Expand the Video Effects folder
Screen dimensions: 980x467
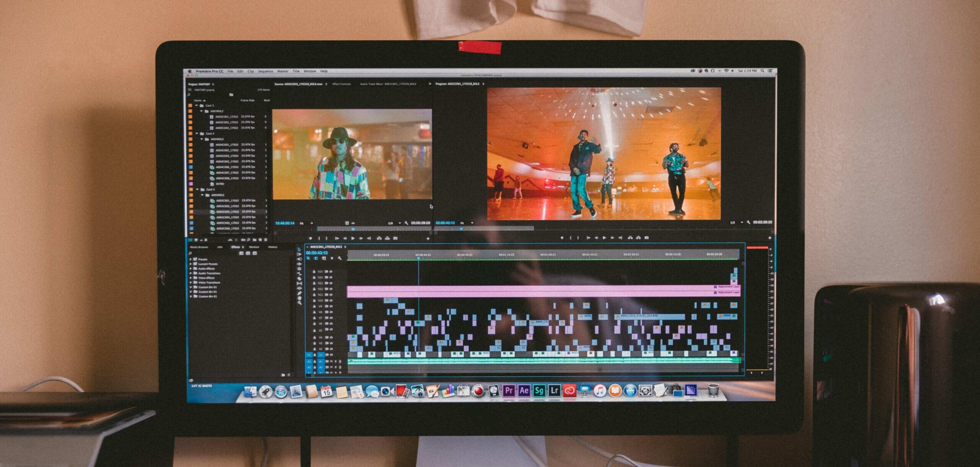click(191, 278)
